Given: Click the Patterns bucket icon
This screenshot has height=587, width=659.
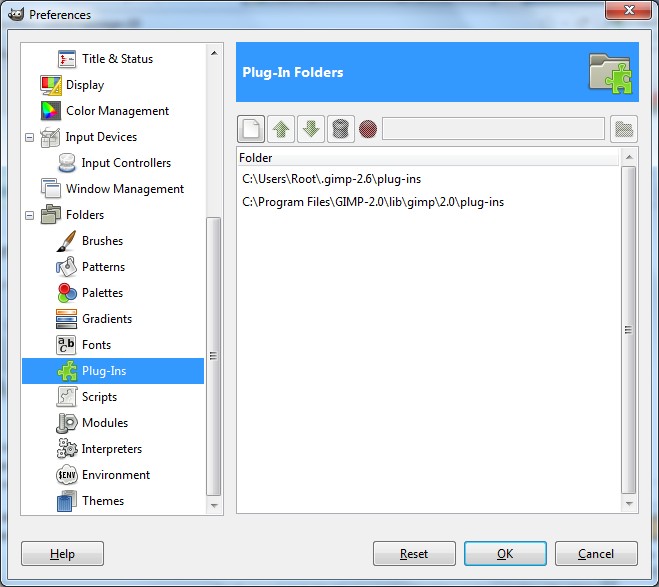Looking at the screenshot, I should pos(66,267).
